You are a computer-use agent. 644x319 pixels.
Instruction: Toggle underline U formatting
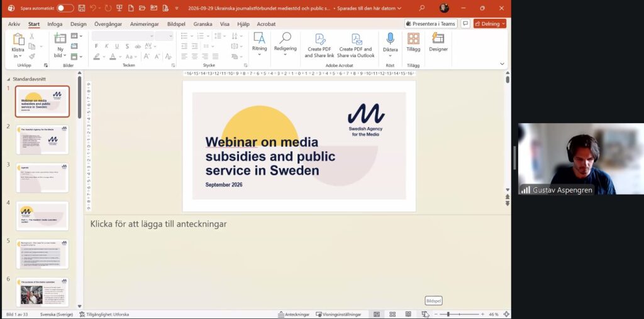click(x=116, y=46)
